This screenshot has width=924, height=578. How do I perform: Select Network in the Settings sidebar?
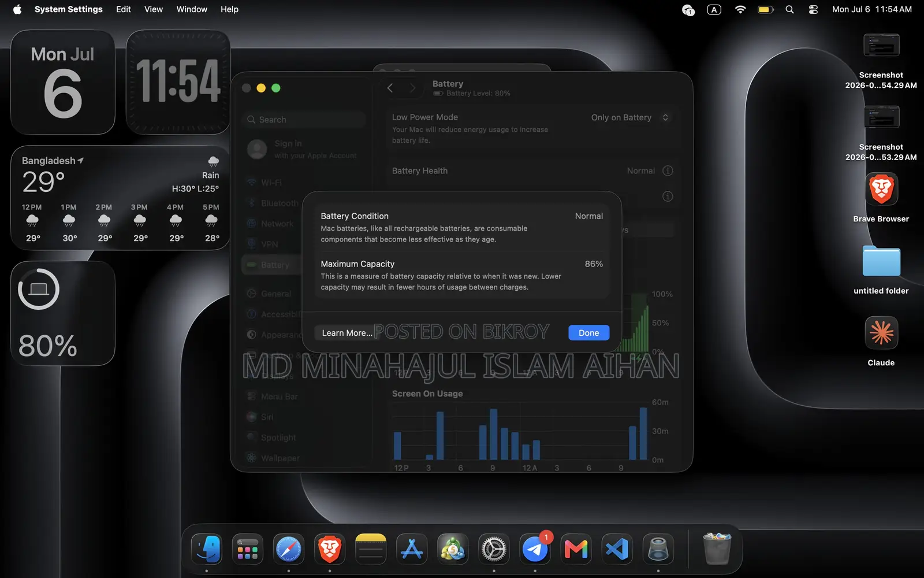[270, 224]
